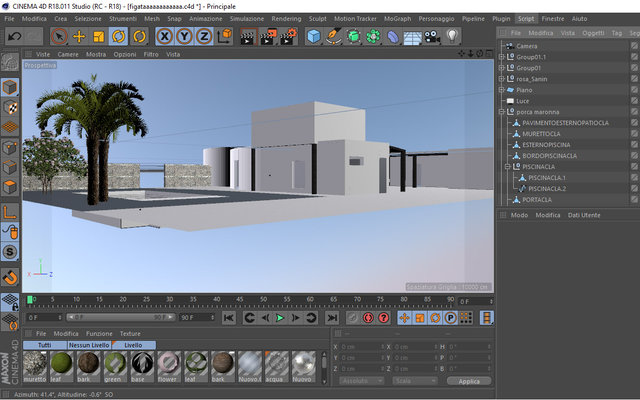Screen dimensions: 640x400
Task: Switch to the Nessun Livello material tab
Action: (x=89, y=345)
